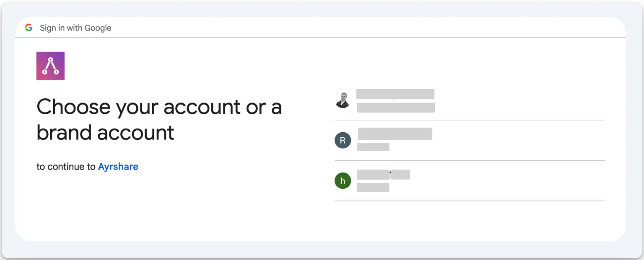This screenshot has height=260, width=644.
Task: Click the Google 'G' logo
Action: point(29,28)
